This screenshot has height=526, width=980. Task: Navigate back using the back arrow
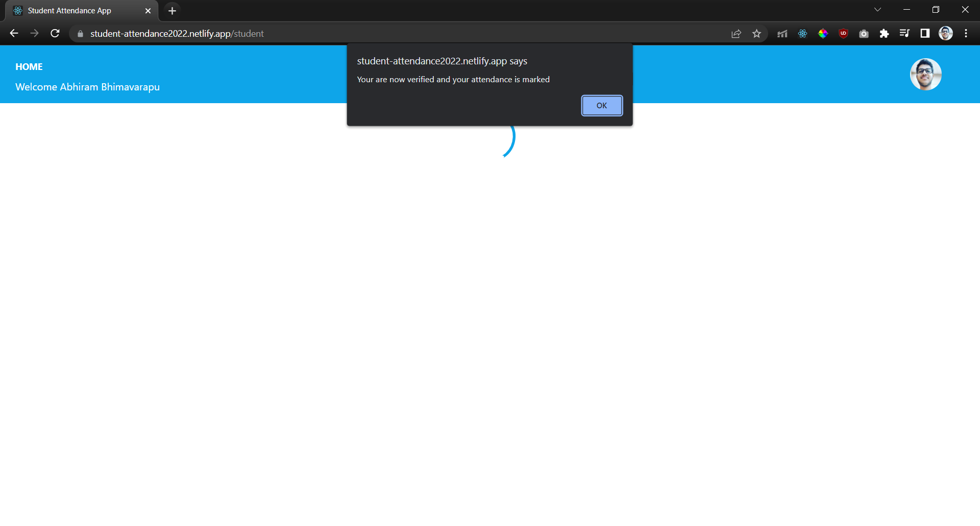(13, 33)
